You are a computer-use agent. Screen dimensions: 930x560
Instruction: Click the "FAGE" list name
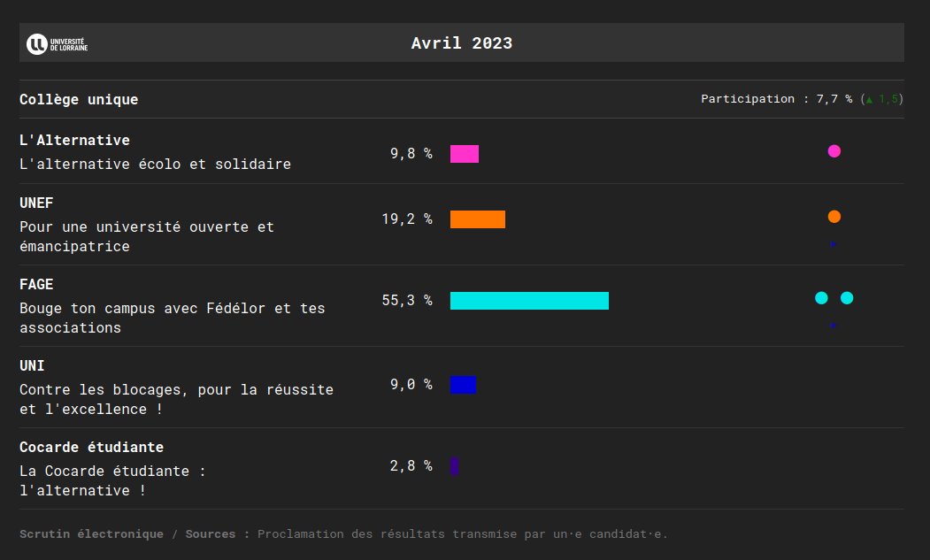click(x=36, y=284)
